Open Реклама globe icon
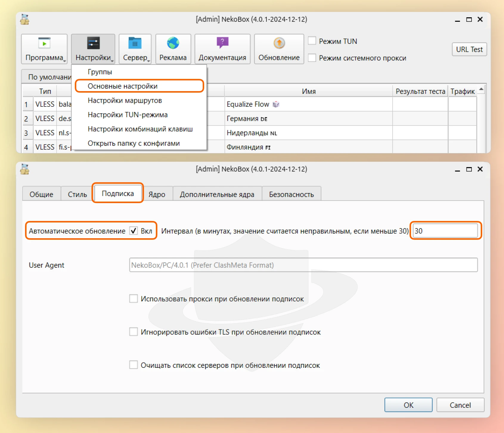 pos(173,43)
